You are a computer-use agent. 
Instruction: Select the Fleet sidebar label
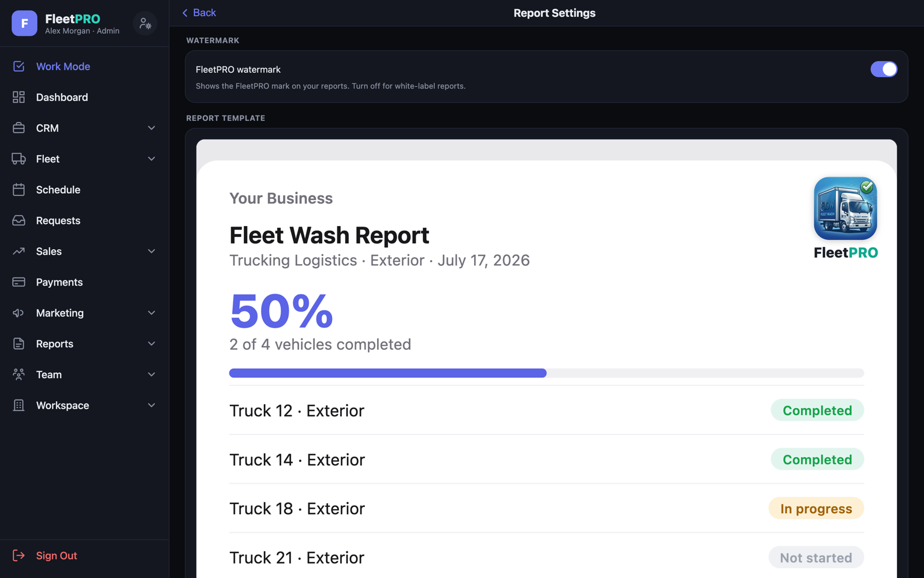pyautogui.click(x=47, y=159)
